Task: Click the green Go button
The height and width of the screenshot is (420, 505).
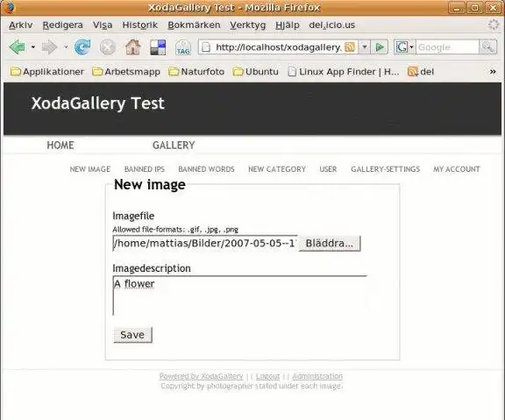Action: (380, 47)
